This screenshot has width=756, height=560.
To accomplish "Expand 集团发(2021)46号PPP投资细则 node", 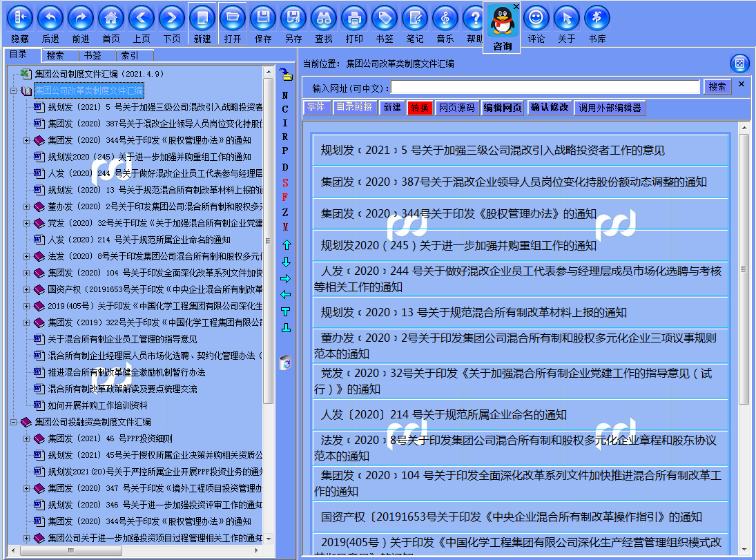I will click(x=26, y=438).
